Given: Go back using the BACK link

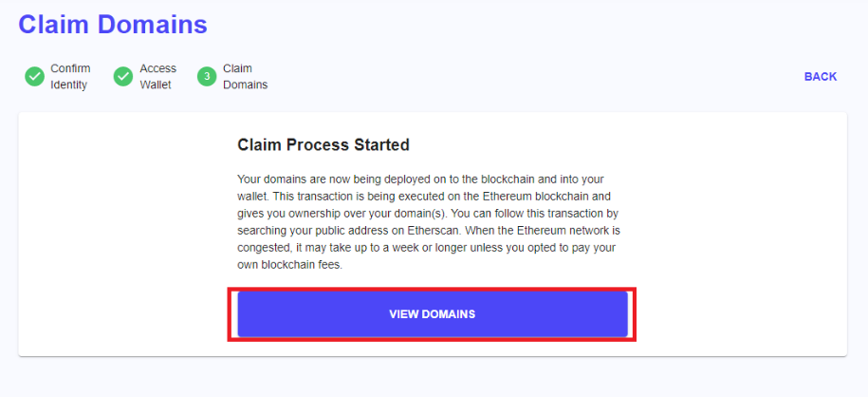Looking at the screenshot, I should click(x=820, y=77).
